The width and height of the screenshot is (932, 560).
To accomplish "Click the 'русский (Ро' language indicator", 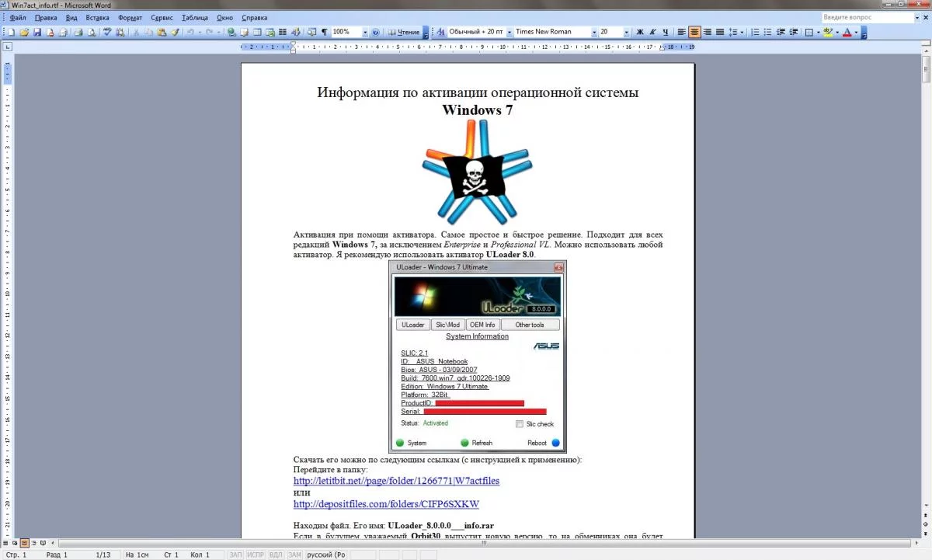I will (326, 555).
